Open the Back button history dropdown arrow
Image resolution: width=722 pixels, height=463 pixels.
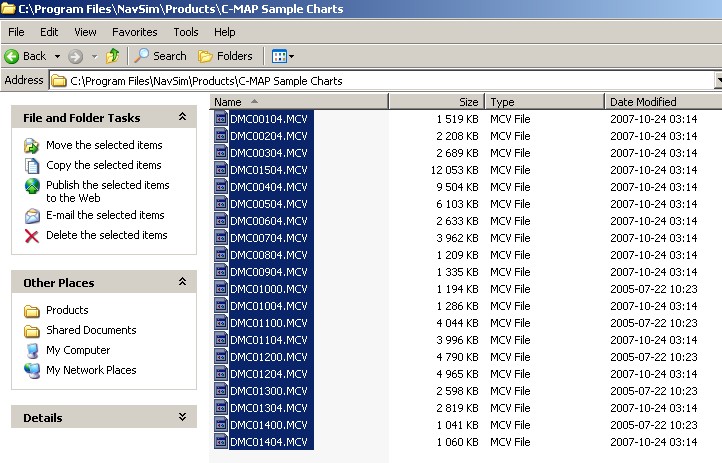pyautogui.click(x=57, y=57)
